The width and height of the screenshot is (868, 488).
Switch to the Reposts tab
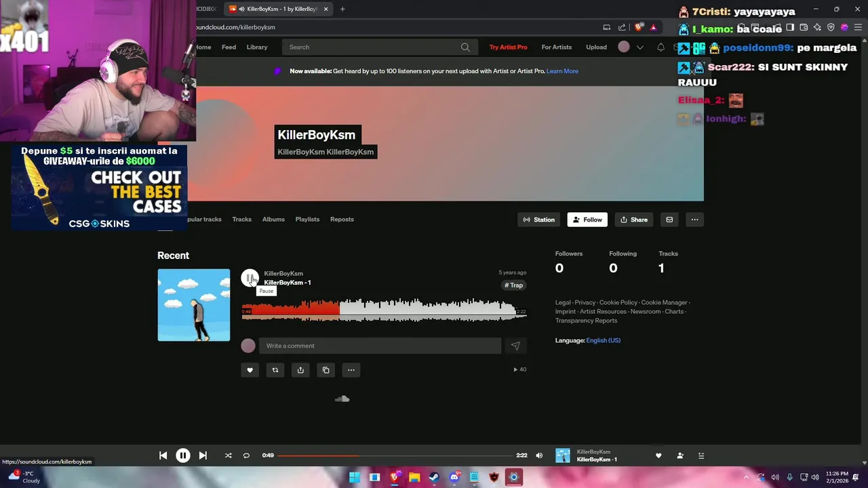click(342, 219)
